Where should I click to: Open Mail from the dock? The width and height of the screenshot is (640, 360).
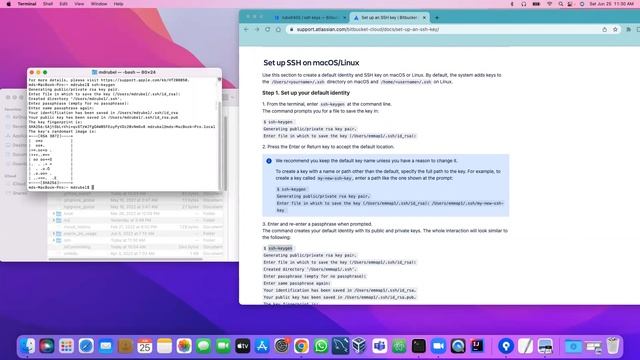click(106, 346)
